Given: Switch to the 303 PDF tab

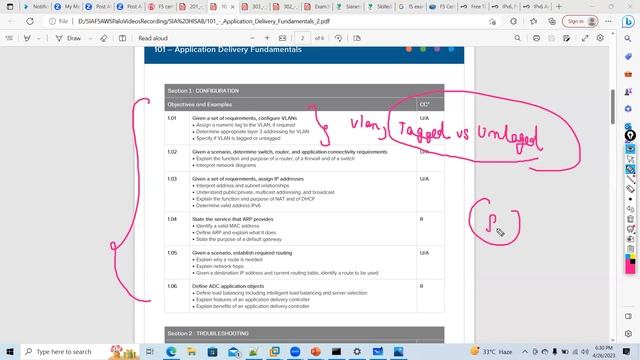Looking at the screenshot, I should [x=254, y=7].
